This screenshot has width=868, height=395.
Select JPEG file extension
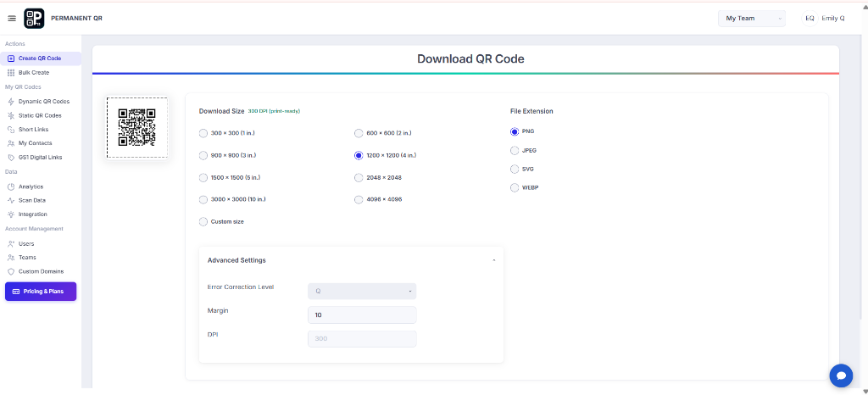pos(515,151)
